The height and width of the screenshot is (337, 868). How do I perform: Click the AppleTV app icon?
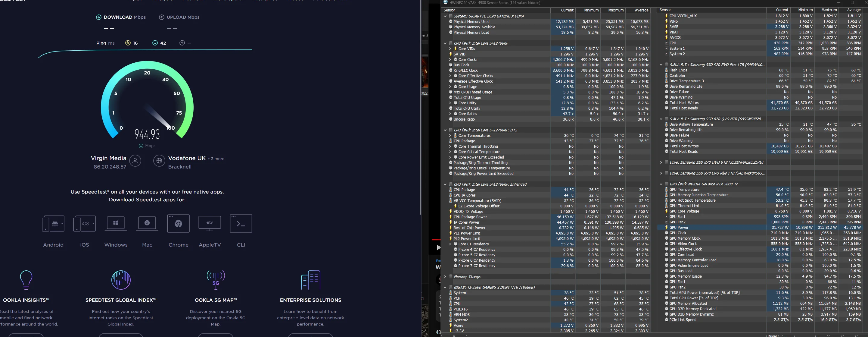210,223
